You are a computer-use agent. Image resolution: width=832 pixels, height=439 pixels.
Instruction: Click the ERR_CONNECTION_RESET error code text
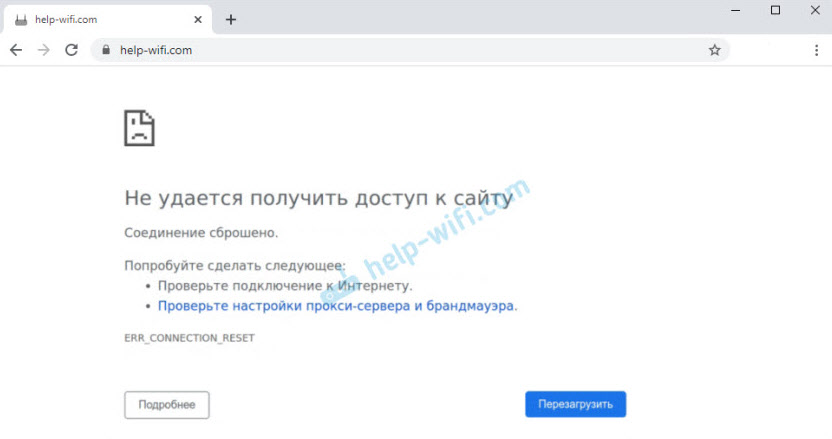click(189, 338)
